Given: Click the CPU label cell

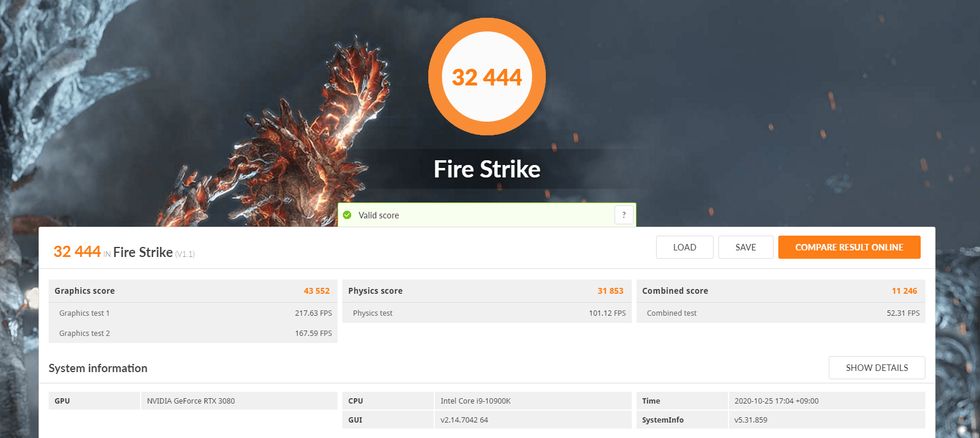Looking at the screenshot, I should (x=388, y=401).
